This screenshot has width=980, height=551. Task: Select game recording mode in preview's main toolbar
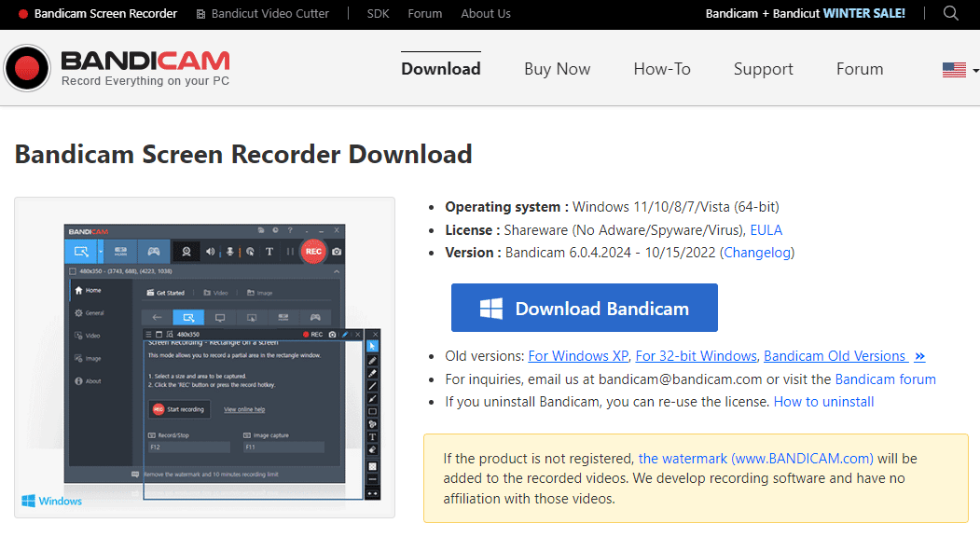pyautogui.click(x=154, y=251)
